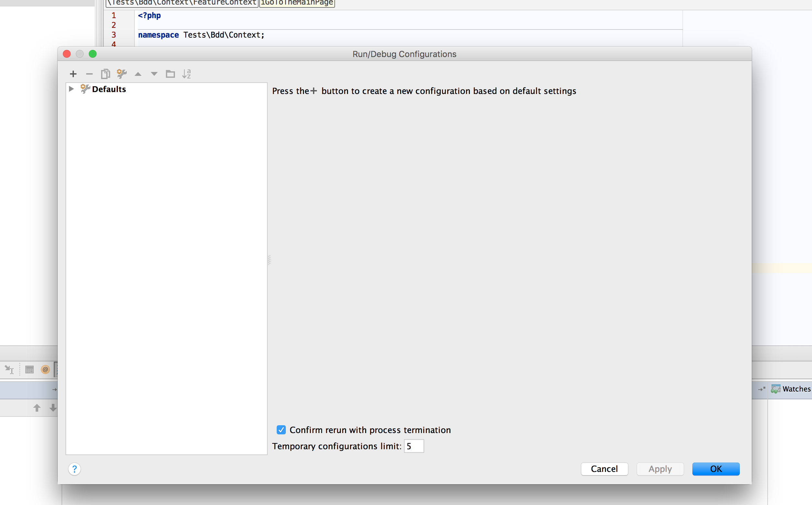The image size is (812, 505).
Task: Click the orange @ debugger icon
Action: 45,370
